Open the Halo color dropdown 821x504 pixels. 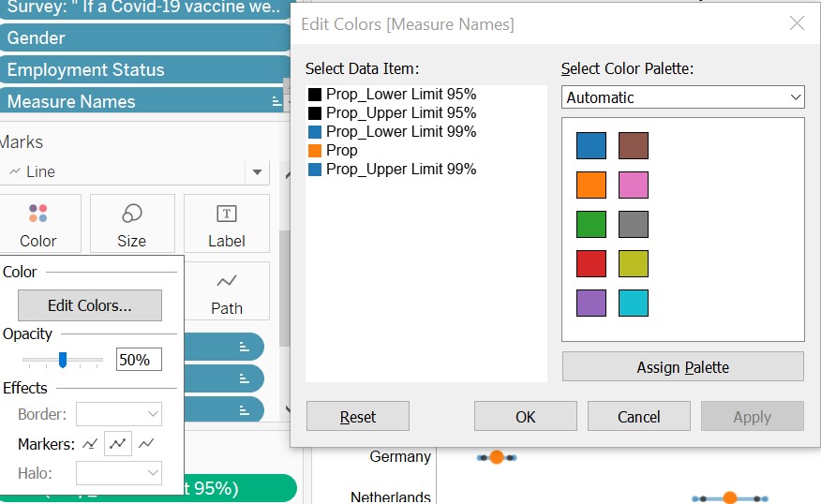click(119, 474)
